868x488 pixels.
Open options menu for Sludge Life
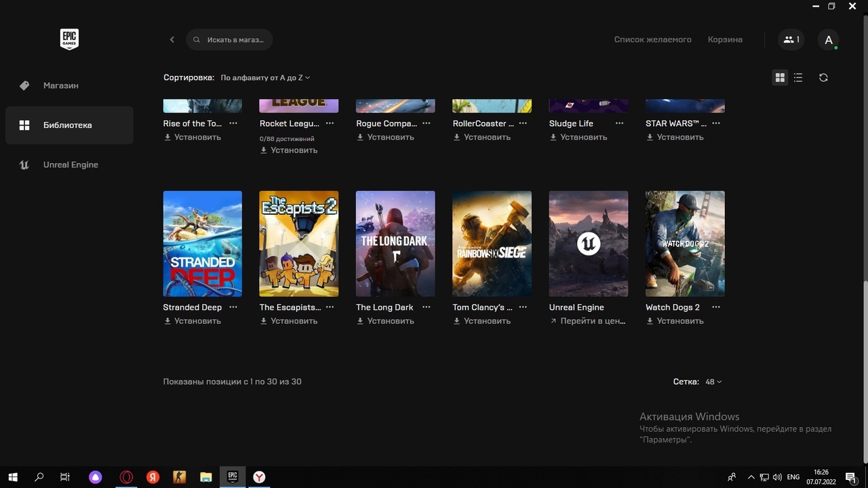[619, 123]
